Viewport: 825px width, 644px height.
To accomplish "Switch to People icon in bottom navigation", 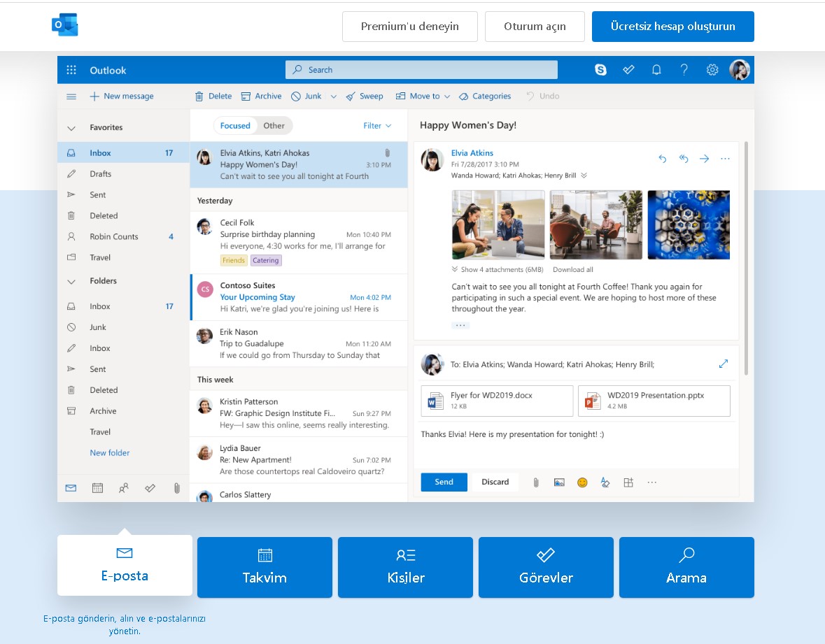I will [x=124, y=488].
